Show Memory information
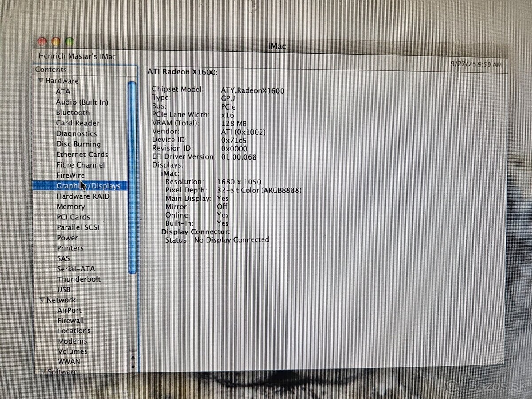The image size is (532, 399). click(x=70, y=207)
